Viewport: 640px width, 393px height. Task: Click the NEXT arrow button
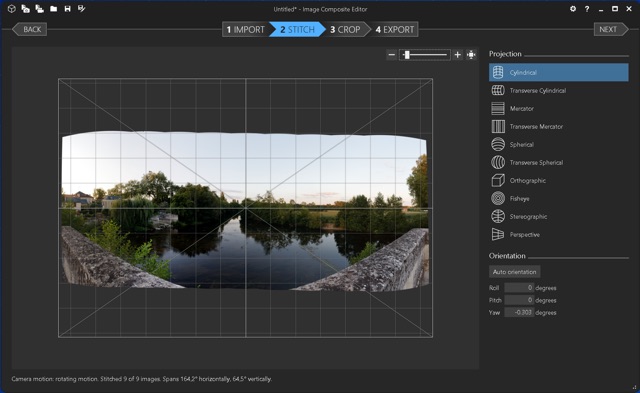click(x=611, y=29)
